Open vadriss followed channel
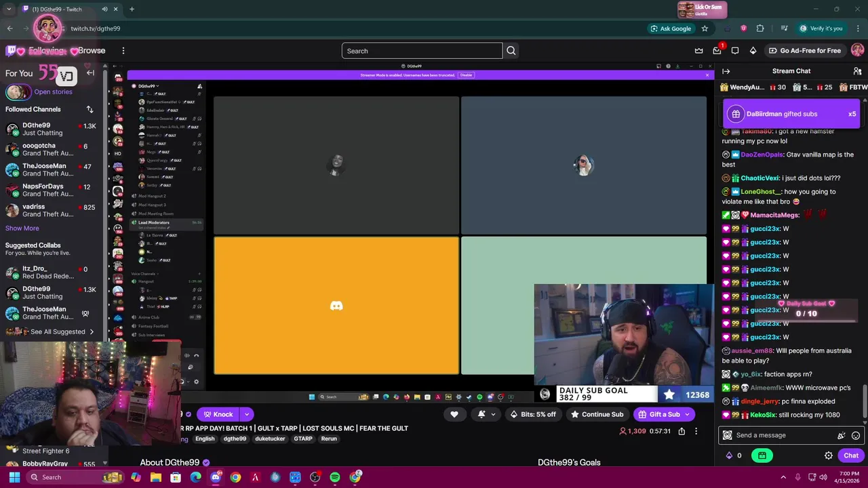The image size is (868, 488). [53, 210]
